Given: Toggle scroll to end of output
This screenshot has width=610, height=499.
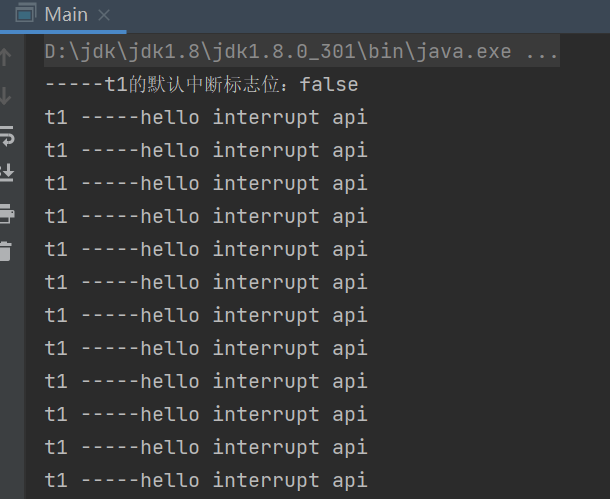Looking at the screenshot, I should pyautogui.click(x=6, y=173).
